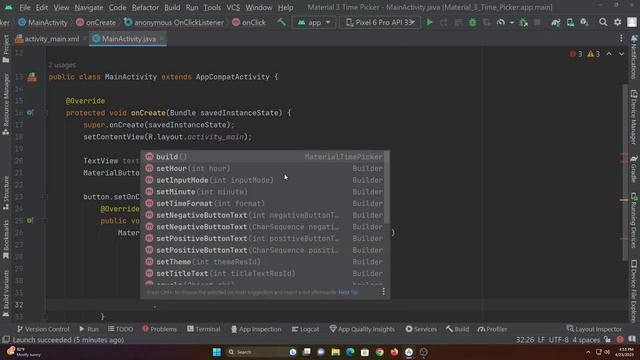Click Windows Start button on taskbar
Image resolution: width=640 pixels, height=360 pixels.
pyautogui.click(x=217, y=352)
